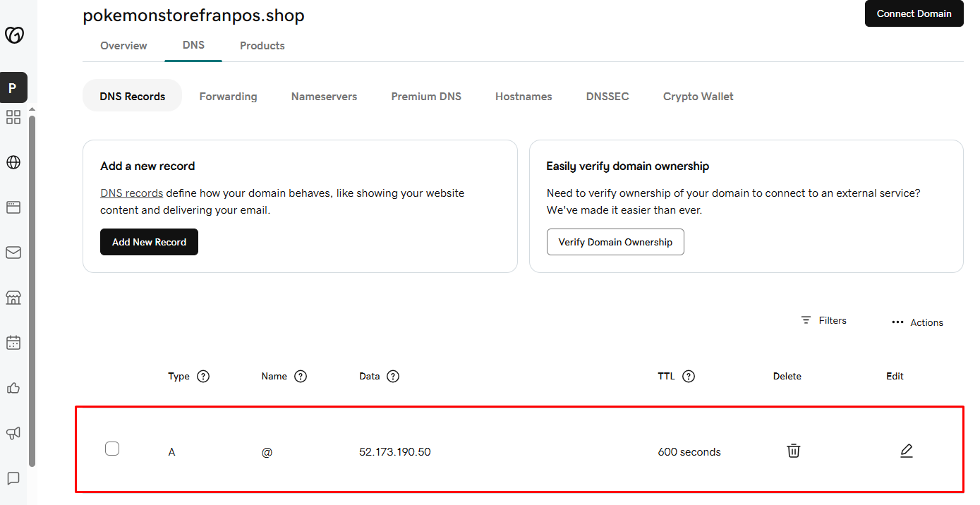Image resolution: width=980 pixels, height=505 pixels.
Task: Click the 600 seconds TTL value
Action: coord(689,452)
